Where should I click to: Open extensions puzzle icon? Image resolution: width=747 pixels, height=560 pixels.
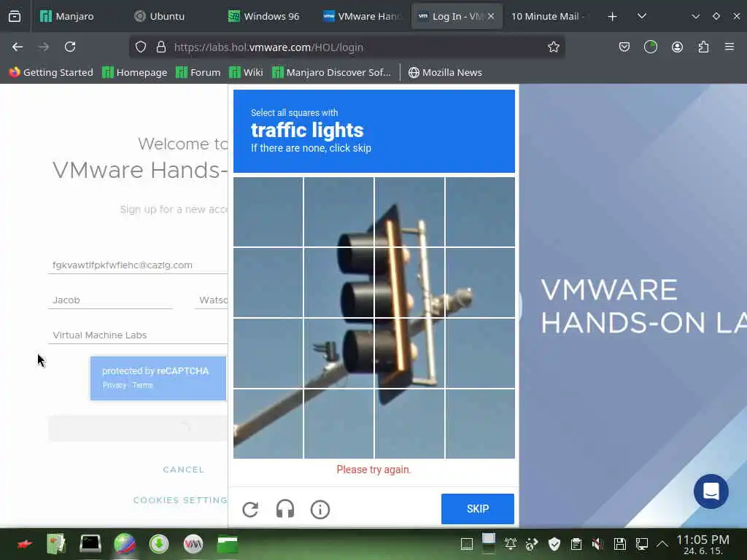[703, 47]
